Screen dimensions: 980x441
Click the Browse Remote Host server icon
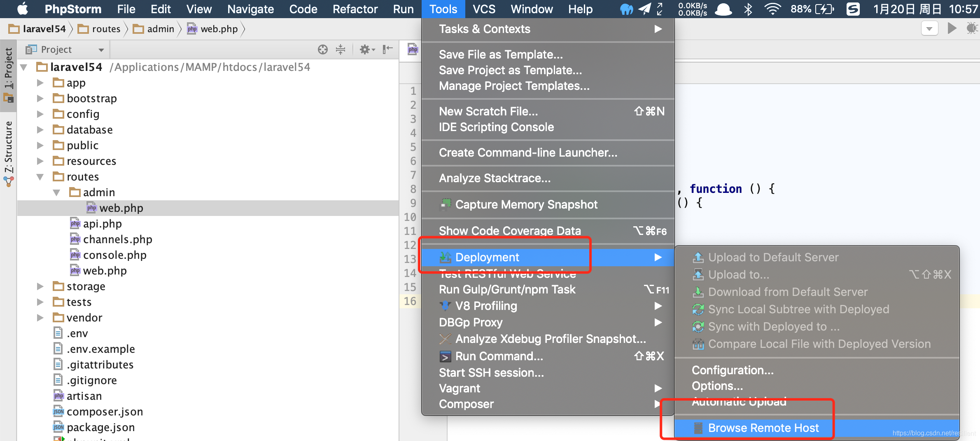698,428
